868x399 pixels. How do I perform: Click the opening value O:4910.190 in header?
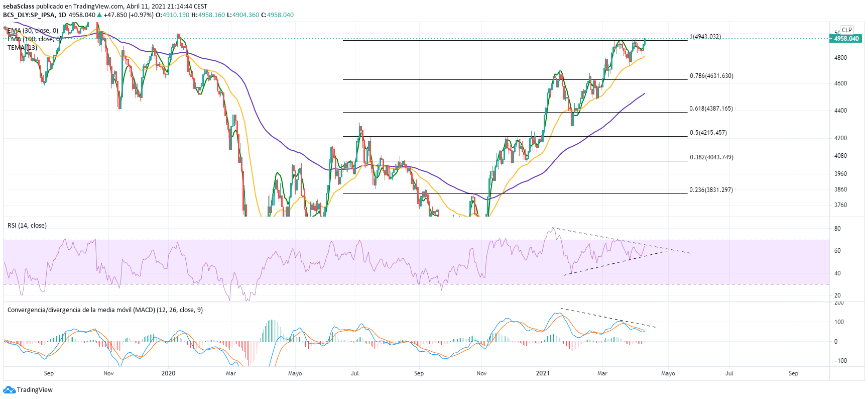click(172, 15)
